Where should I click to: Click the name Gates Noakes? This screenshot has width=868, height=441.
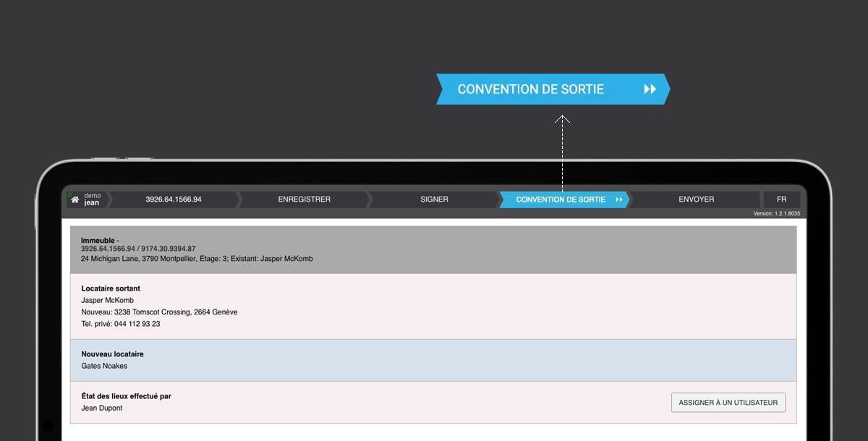click(104, 366)
